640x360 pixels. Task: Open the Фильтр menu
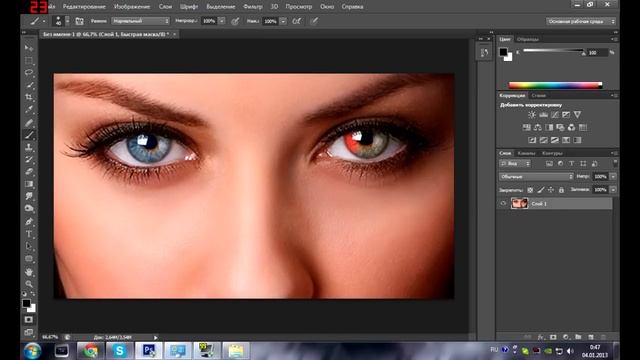(253, 7)
